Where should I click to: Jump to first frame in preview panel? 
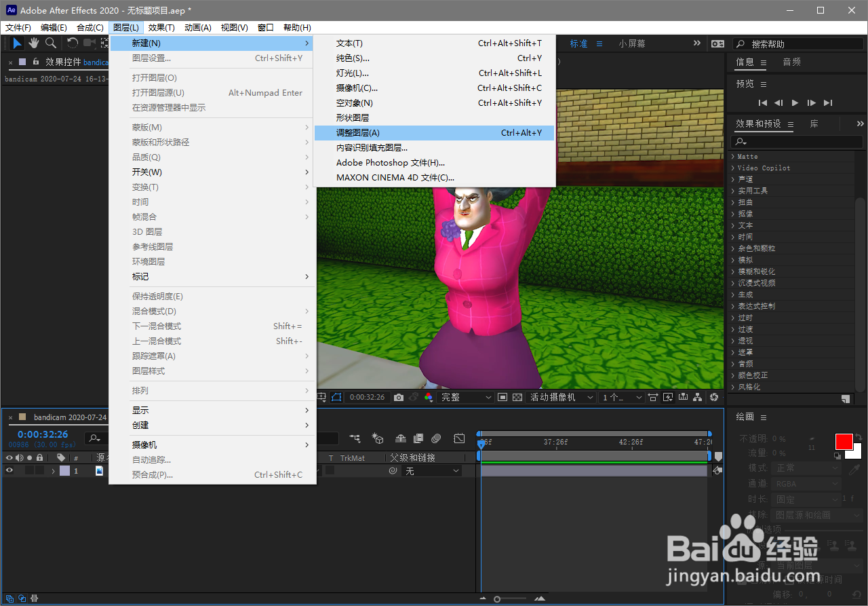(763, 102)
